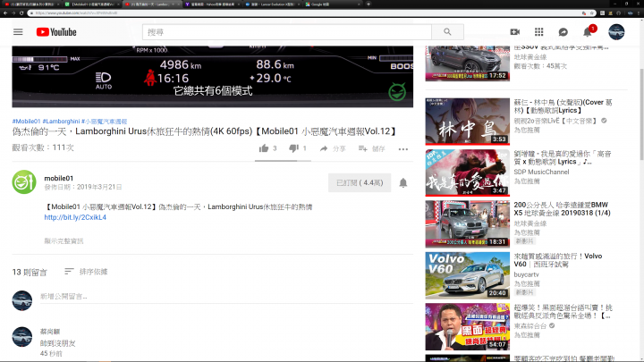Like the video with thumbs up
The height and width of the screenshot is (362, 644).
tap(264, 148)
